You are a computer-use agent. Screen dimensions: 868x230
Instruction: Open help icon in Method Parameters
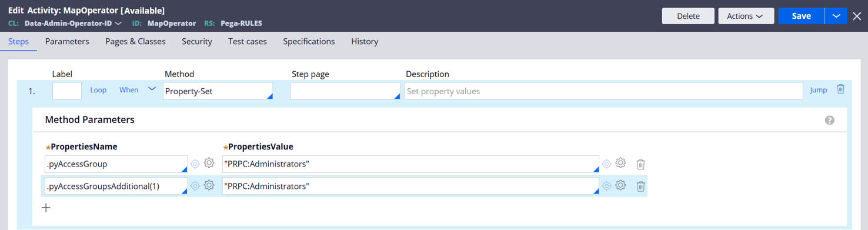coord(829,120)
